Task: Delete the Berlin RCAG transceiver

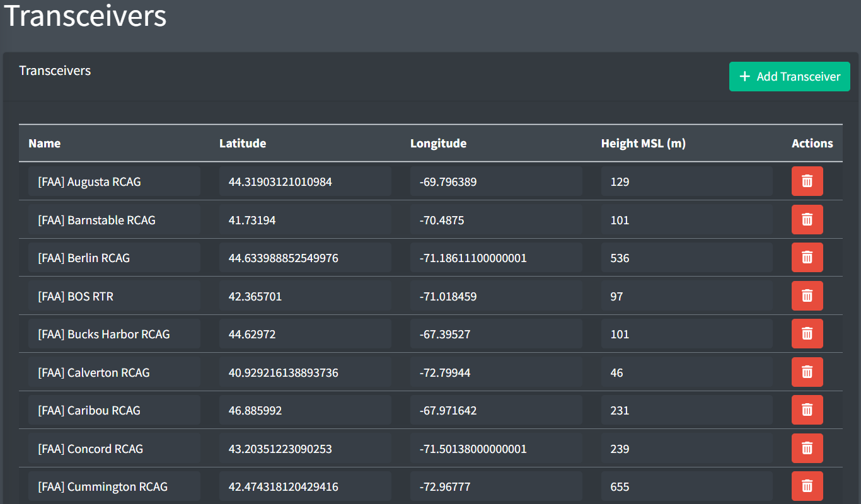Action: tap(807, 258)
